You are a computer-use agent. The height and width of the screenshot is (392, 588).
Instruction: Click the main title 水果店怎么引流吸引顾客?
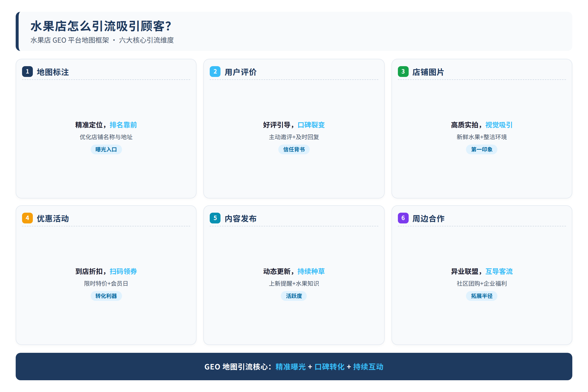pyautogui.click(x=101, y=26)
